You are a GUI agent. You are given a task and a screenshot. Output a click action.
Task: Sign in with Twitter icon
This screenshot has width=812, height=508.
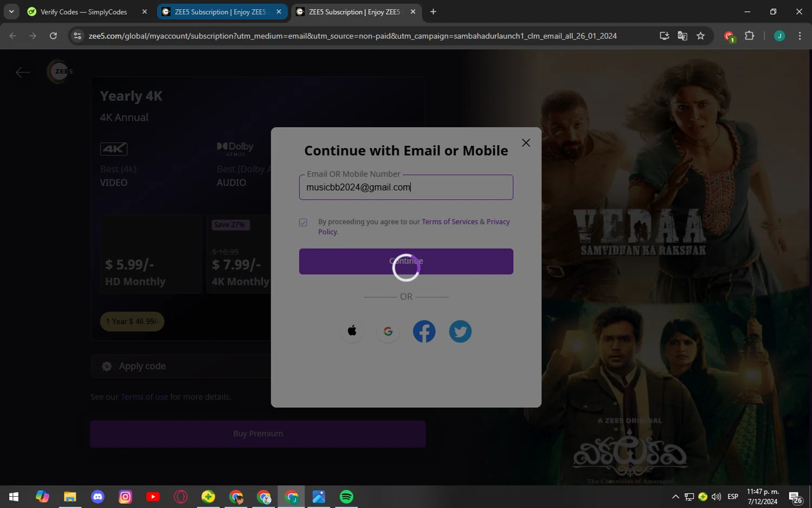(x=460, y=331)
